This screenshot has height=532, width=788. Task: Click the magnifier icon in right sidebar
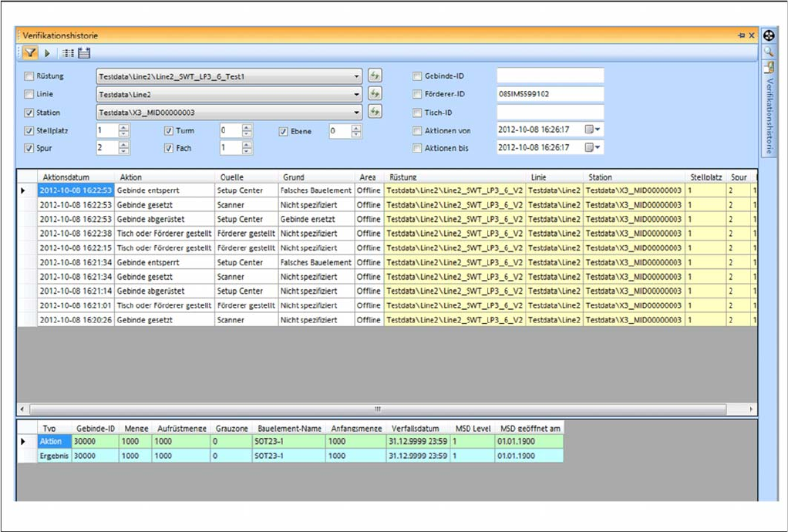point(768,52)
